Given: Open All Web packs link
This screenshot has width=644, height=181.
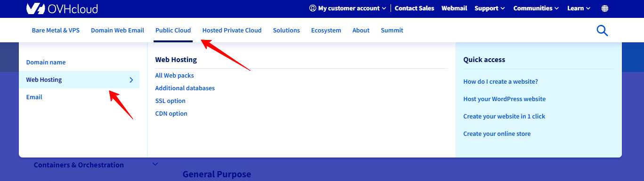Looking at the screenshot, I should coord(174,75).
